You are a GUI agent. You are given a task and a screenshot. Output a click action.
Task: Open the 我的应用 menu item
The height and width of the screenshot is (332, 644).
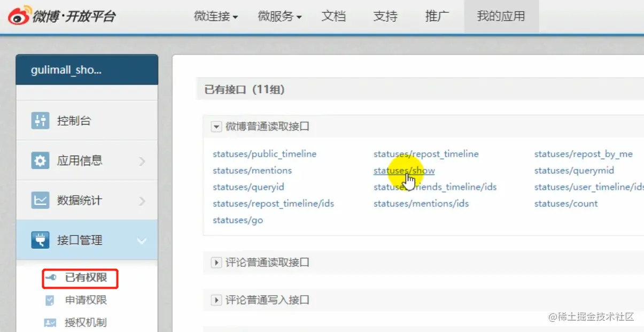pos(501,16)
